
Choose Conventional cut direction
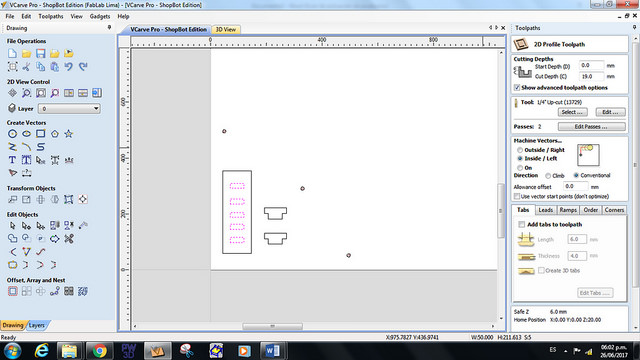576,176
